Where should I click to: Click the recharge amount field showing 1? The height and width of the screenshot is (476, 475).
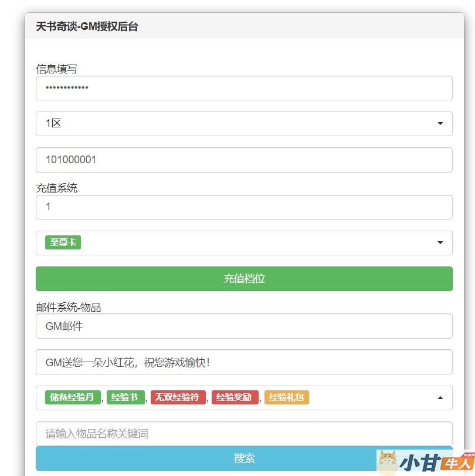(x=244, y=207)
